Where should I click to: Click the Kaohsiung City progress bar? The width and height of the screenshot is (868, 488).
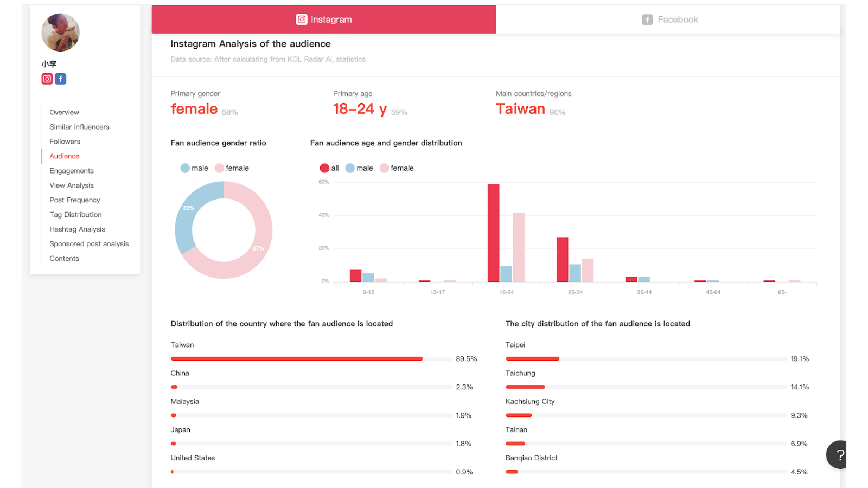[x=646, y=415]
